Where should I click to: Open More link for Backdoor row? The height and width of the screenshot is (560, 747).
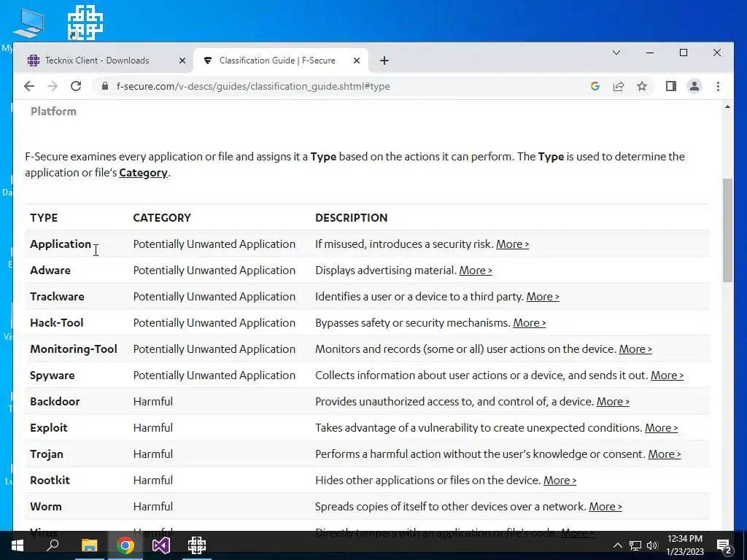click(x=613, y=401)
